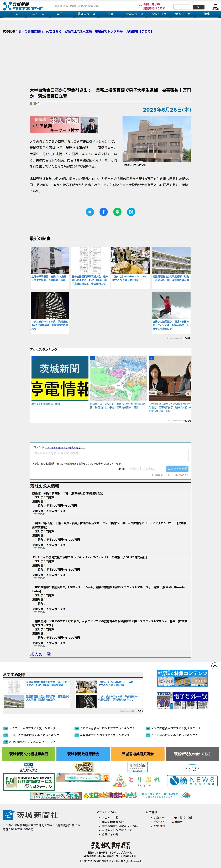Click 茨城新聞友の会iくらぶ button
Image resolution: width=221 pixels, height=868 pixels.
coord(192,754)
